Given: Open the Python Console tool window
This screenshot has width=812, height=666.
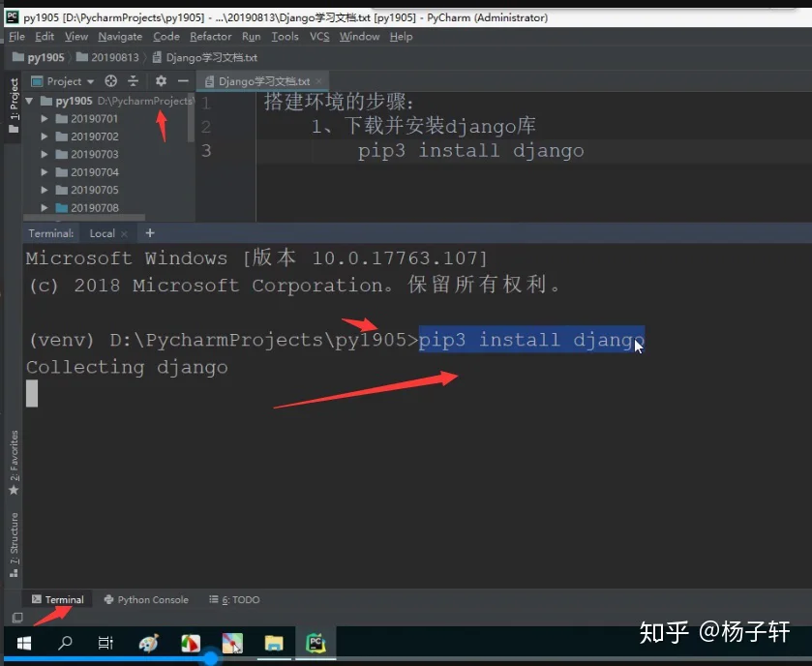Looking at the screenshot, I should [146, 600].
